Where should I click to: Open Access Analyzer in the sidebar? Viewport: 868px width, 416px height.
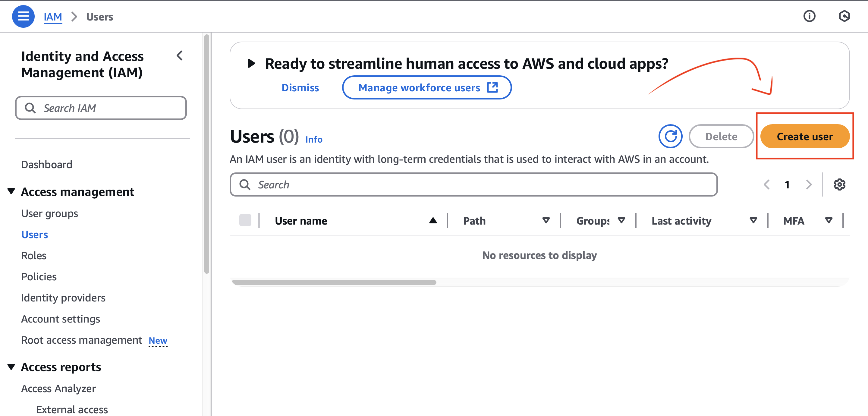[59, 389]
